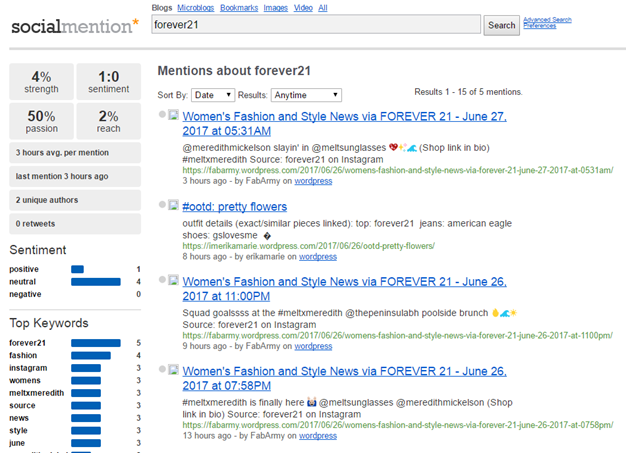
Task: Click the wordpress link in the 3 hours ago result
Action: (313, 181)
